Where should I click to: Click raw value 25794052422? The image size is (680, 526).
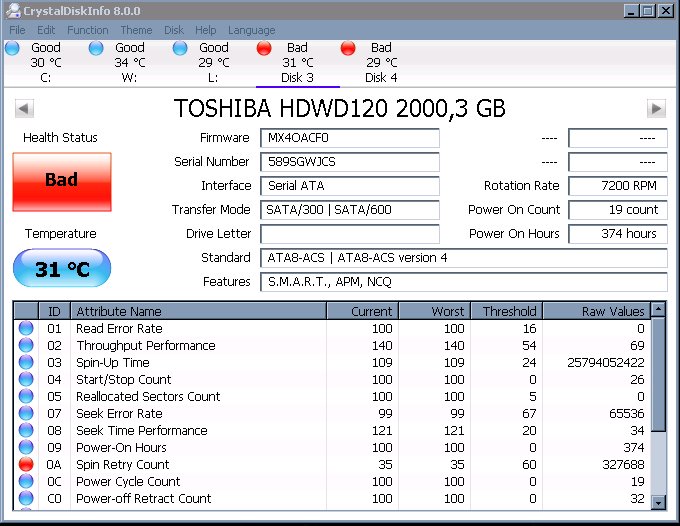tap(606, 363)
